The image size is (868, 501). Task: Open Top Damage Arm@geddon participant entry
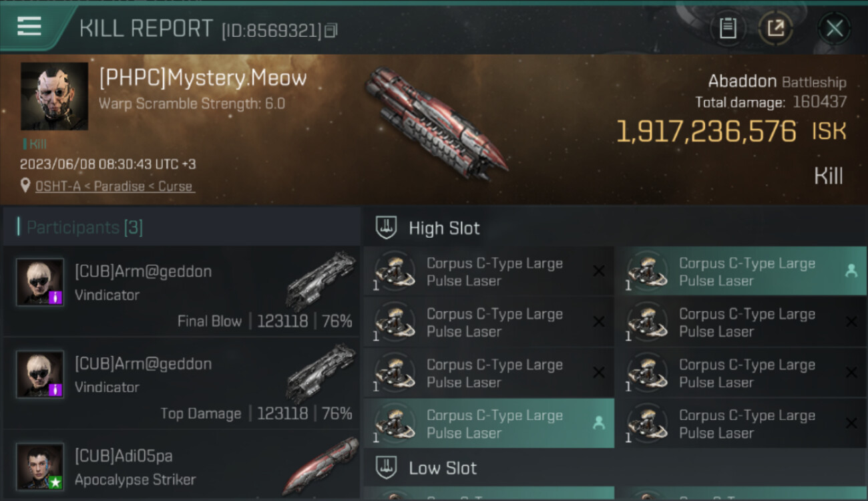(x=182, y=383)
